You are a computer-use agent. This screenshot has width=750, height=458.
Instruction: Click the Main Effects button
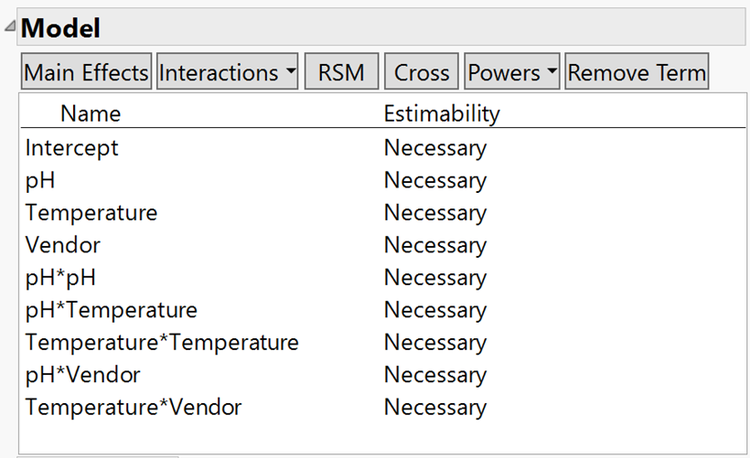coord(87,73)
